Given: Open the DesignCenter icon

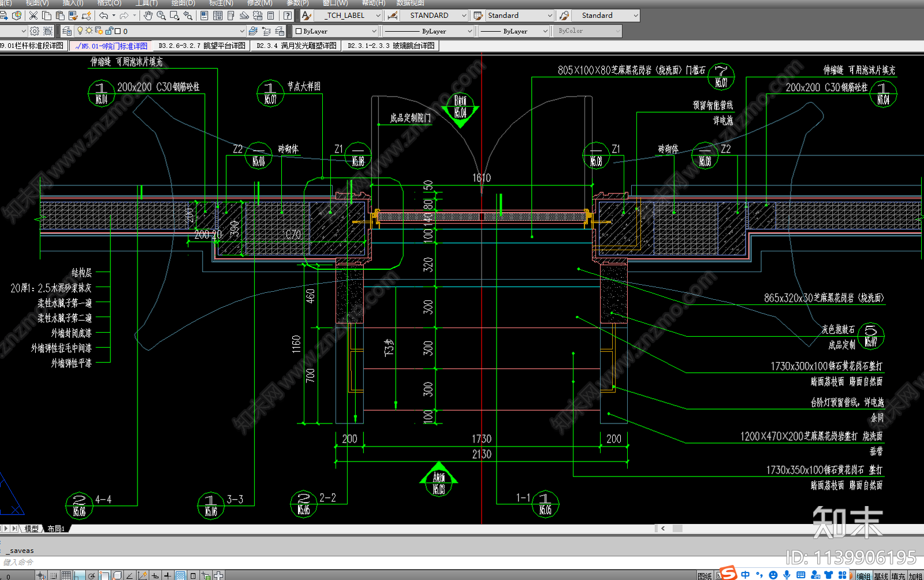Looking at the screenshot, I should (x=218, y=16).
